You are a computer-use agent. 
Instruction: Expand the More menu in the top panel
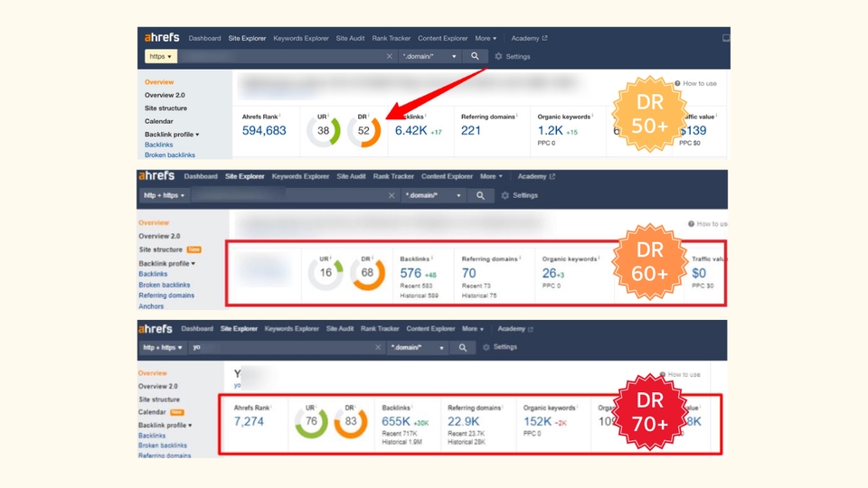pyautogui.click(x=486, y=38)
